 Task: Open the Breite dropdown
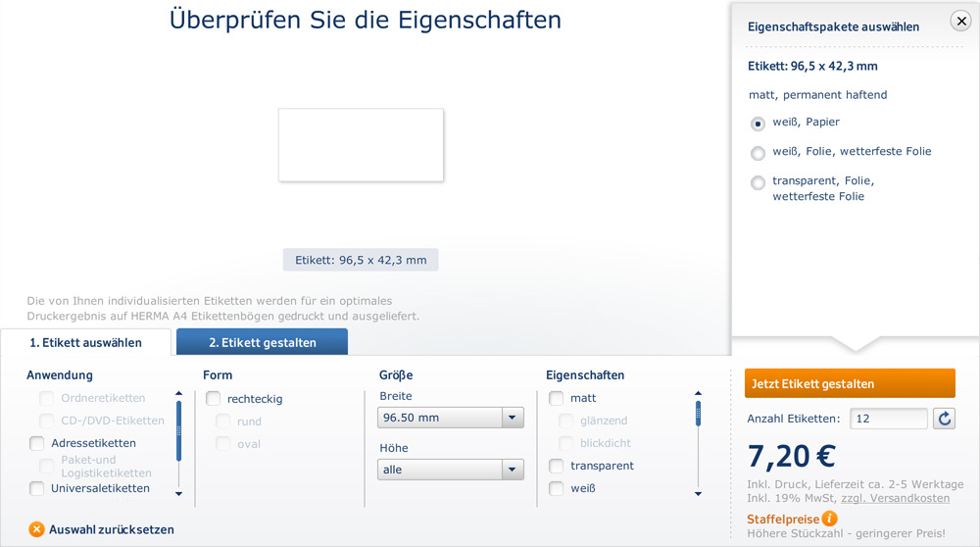[x=451, y=418]
